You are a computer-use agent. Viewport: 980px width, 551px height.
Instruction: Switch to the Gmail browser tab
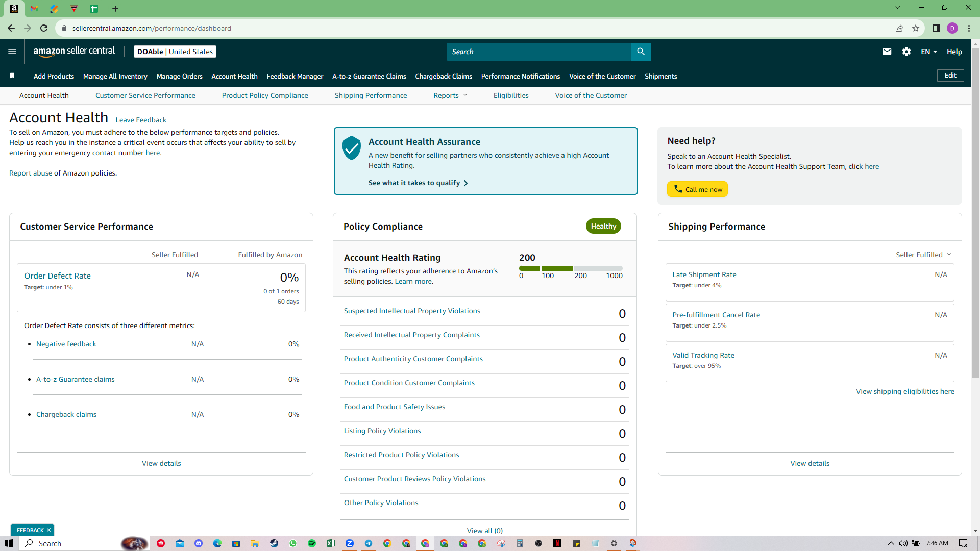click(x=34, y=9)
